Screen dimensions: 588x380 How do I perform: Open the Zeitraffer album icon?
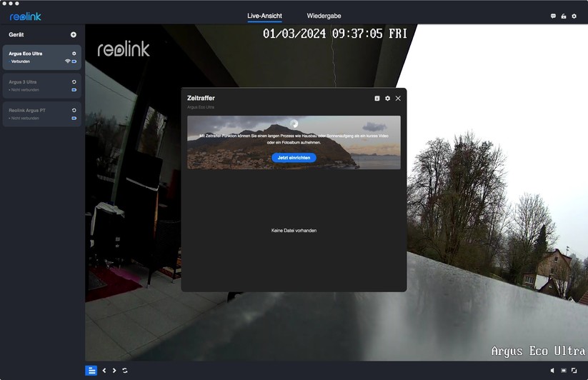pos(377,98)
